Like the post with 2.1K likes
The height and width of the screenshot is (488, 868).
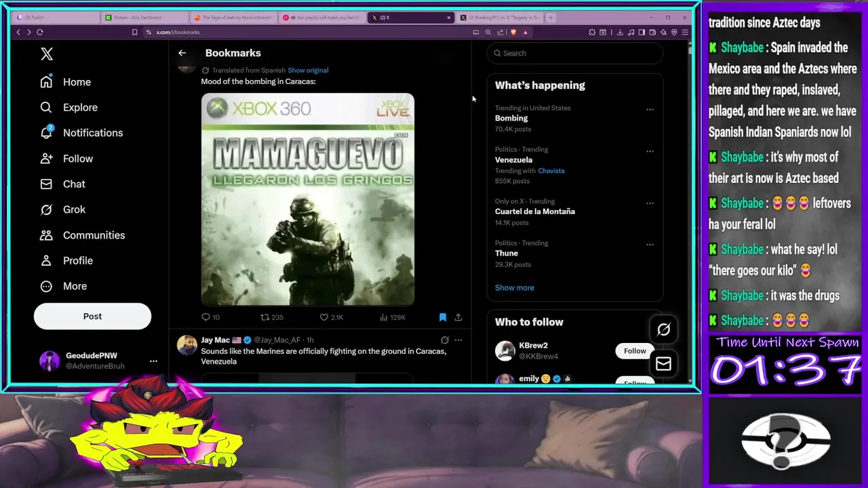click(x=324, y=317)
